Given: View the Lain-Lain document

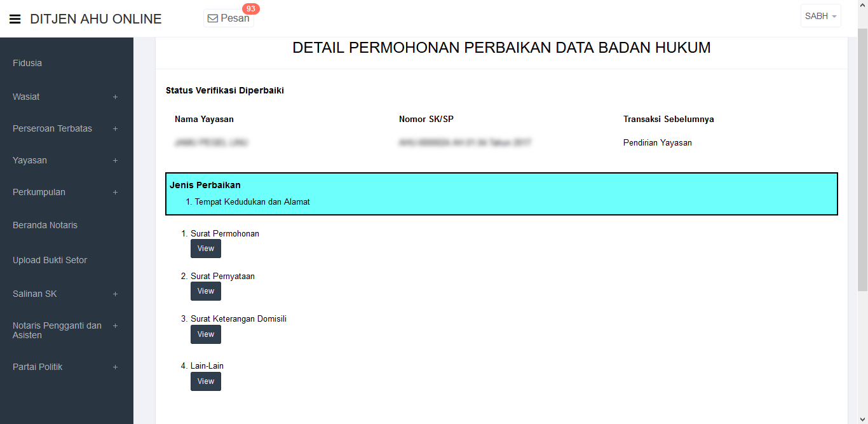Looking at the screenshot, I should [x=206, y=381].
